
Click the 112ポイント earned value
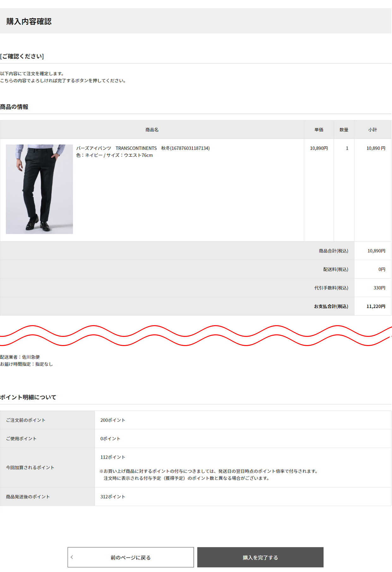click(113, 457)
